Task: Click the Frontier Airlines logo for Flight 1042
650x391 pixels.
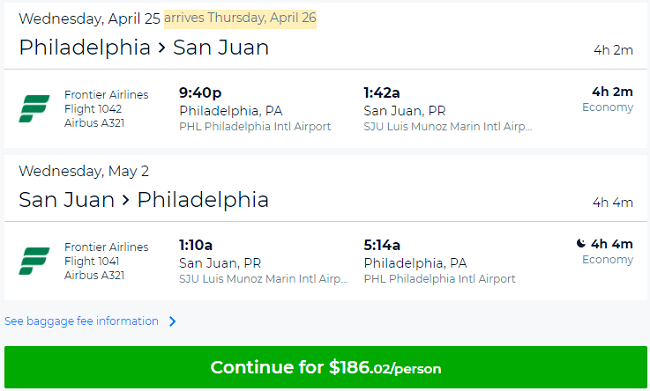Action: pos(34,109)
